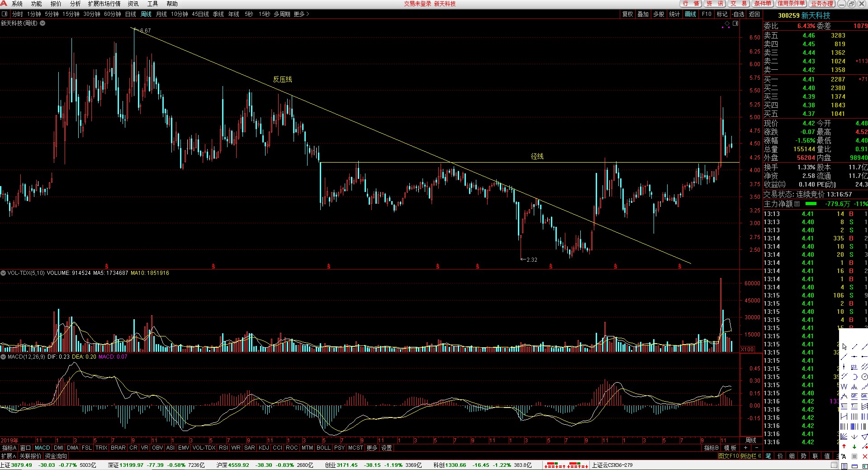Select the linear regression H tool
This screenshot has height=470, width=868.
coord(844,416)
